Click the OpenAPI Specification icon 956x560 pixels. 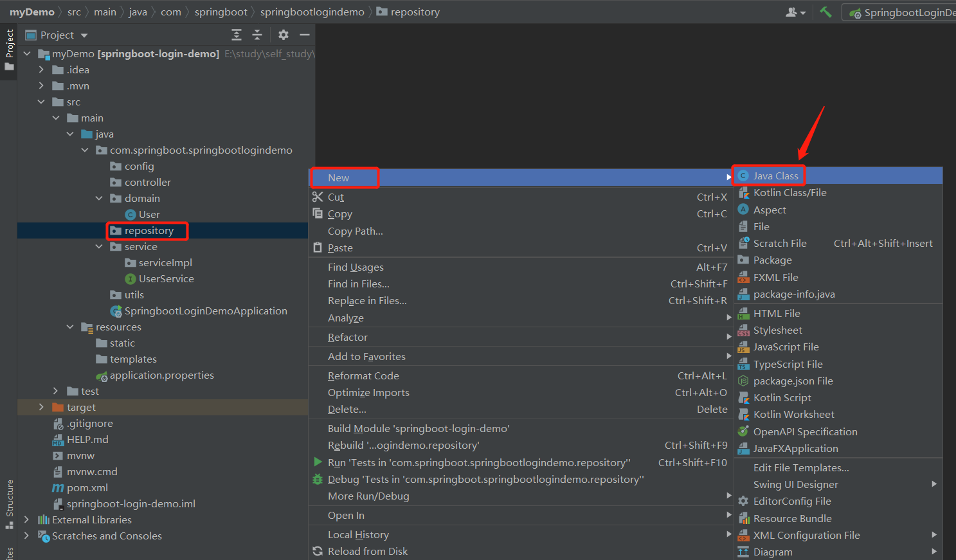(x=743, y=431)
